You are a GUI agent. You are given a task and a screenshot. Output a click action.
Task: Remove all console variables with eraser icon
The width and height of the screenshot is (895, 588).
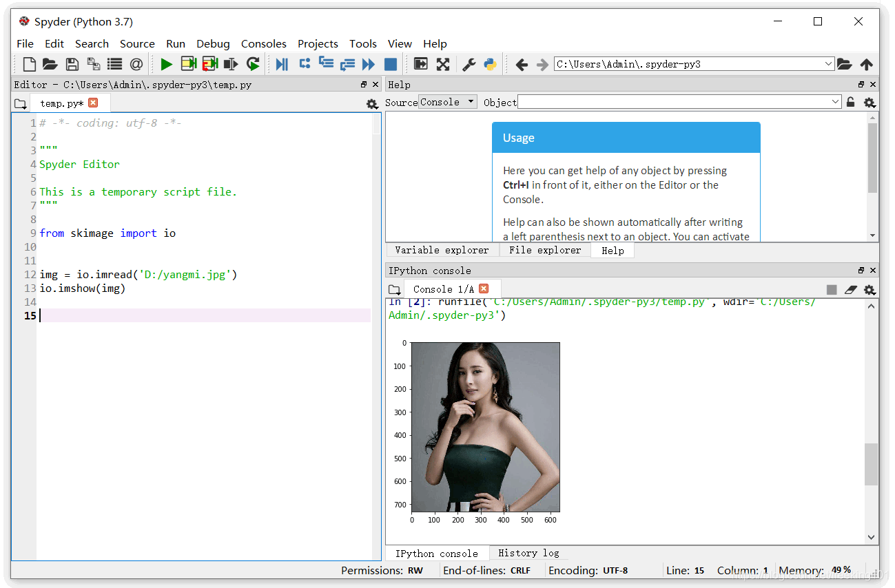pyautogui.click(x=851, y=289)
